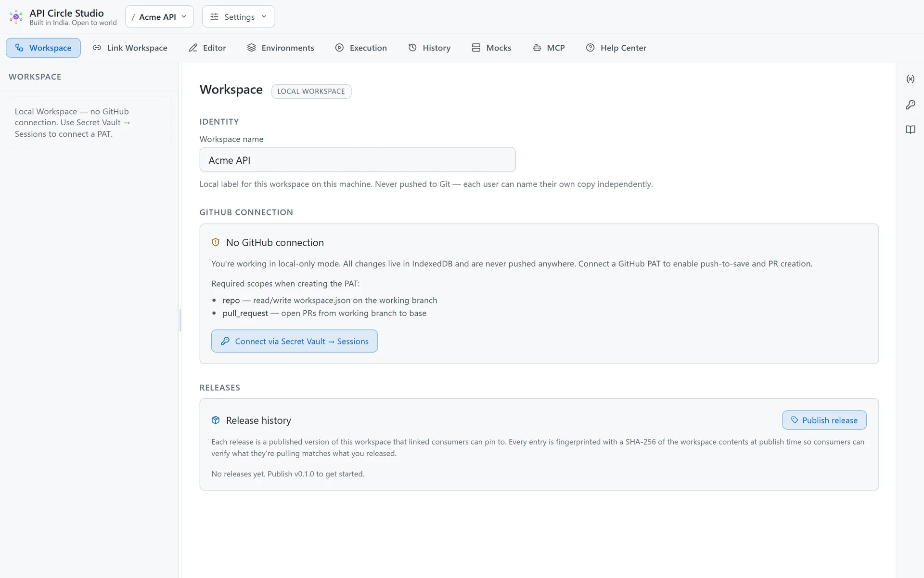The image size is (924, 578).
Task: Click the shield warning icon beside No GitHub connection
Action: (x=216, y=242)
